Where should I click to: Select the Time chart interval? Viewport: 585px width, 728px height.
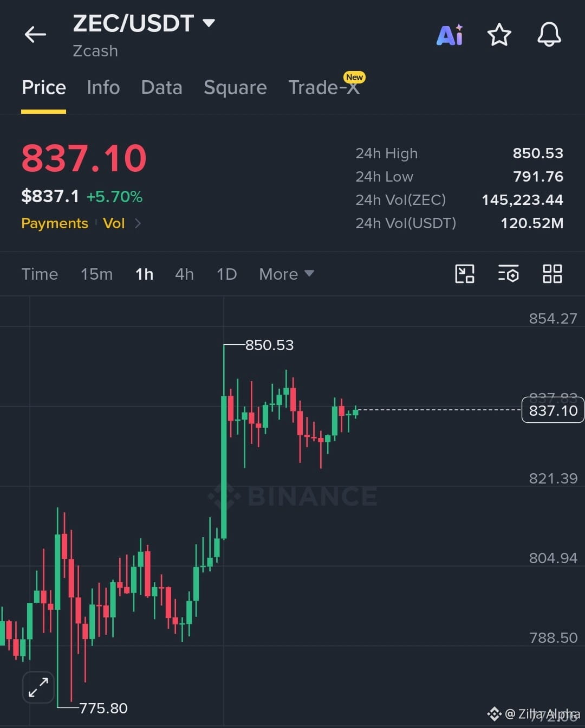pyautogui.click(x=40, y=274)
